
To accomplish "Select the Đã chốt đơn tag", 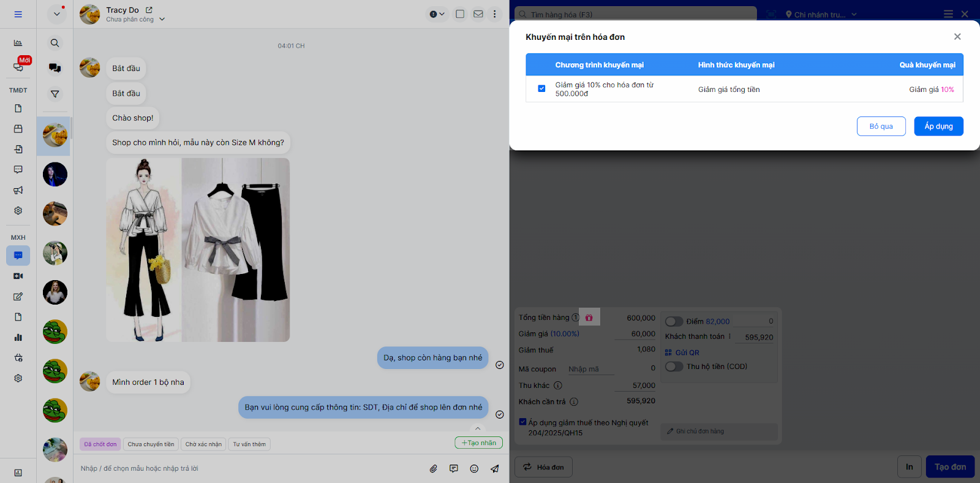I will coord(100,444).
